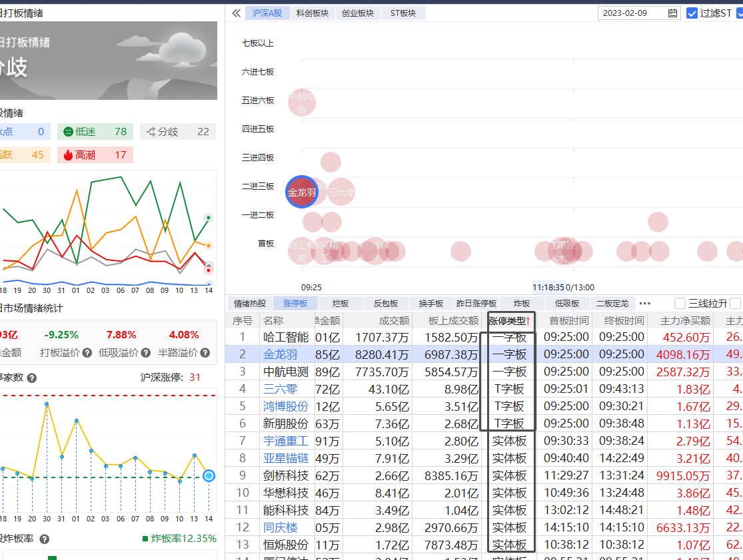
Task: Sort by 板上成交额 column header
Action: [x=454, y=321]
